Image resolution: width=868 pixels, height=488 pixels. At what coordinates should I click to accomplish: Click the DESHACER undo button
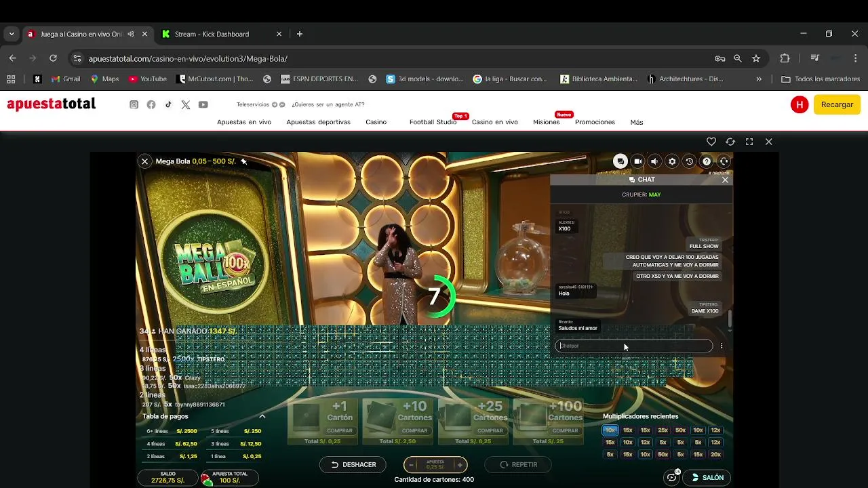[353, 464]
